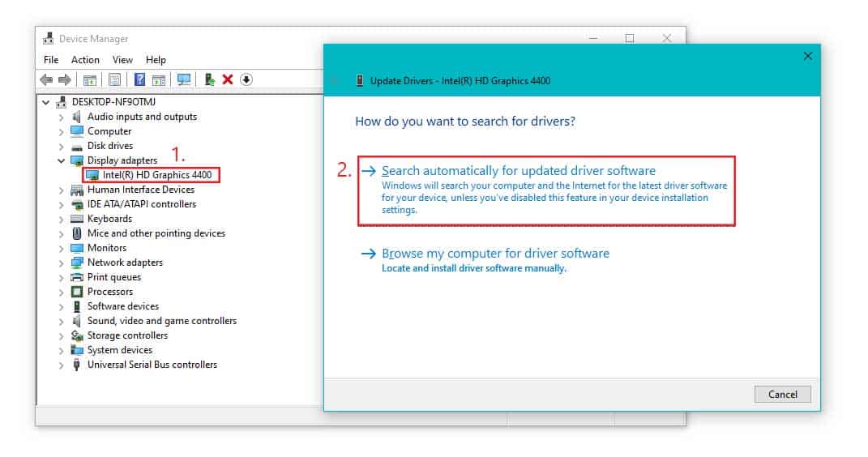Open the Properties toolbar icon
Screen dimensions: 868x457
(114, 79)
